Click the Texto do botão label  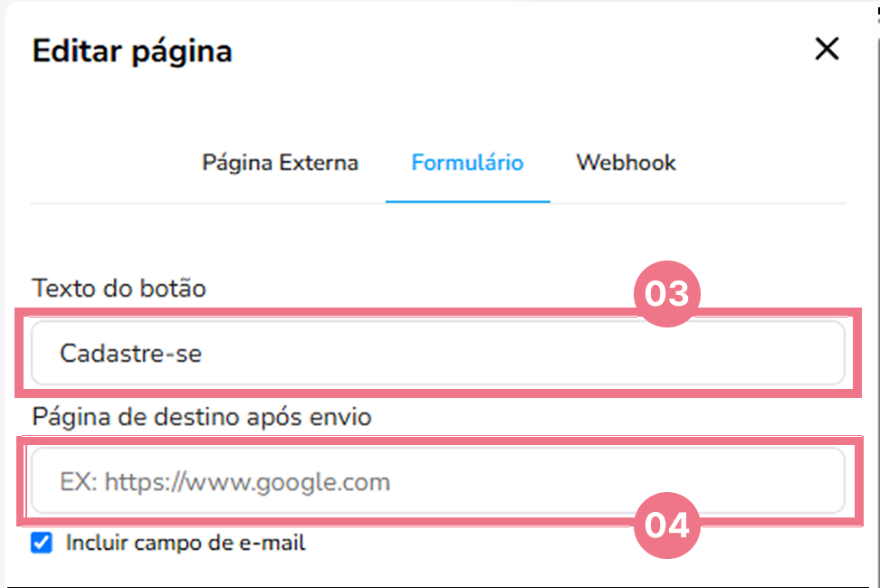[120, 289]
